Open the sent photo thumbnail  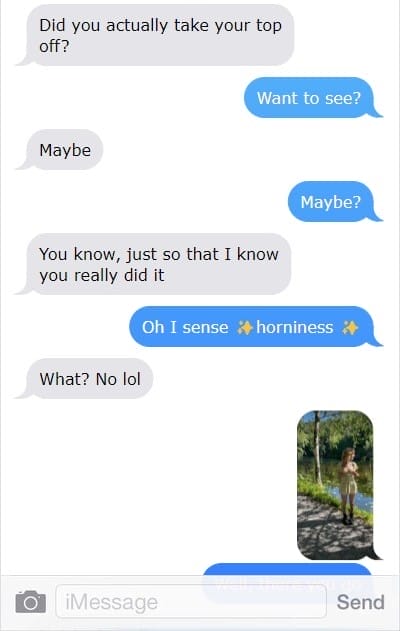[x=336, y=485]
